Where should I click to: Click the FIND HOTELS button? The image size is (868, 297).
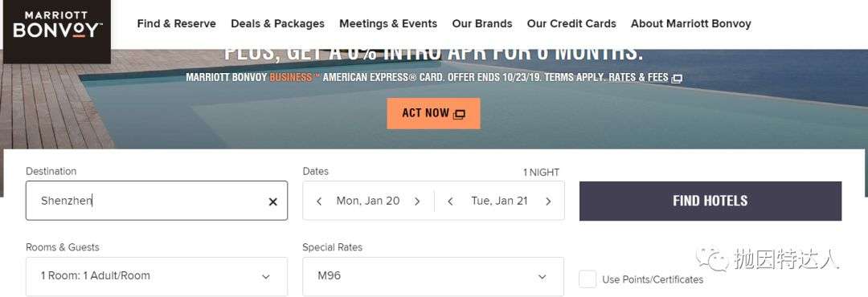[710, 201]
